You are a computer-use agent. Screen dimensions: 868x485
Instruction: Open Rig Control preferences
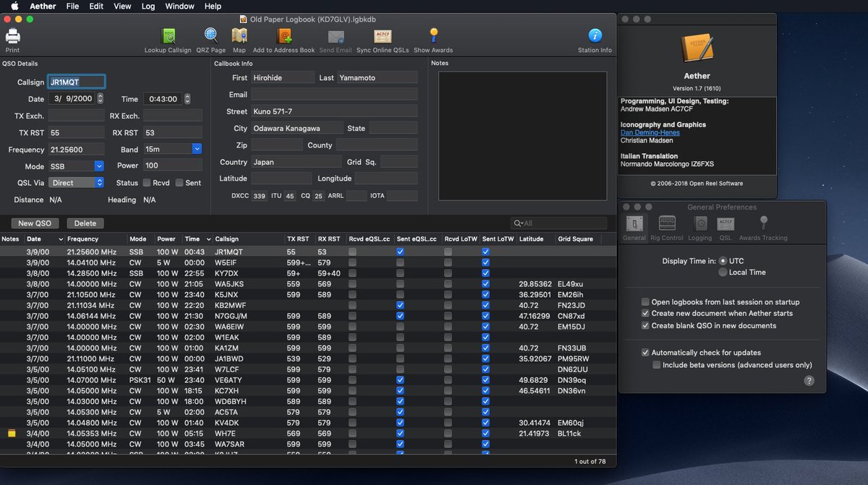pyautogui.click(x=667, y=223)
